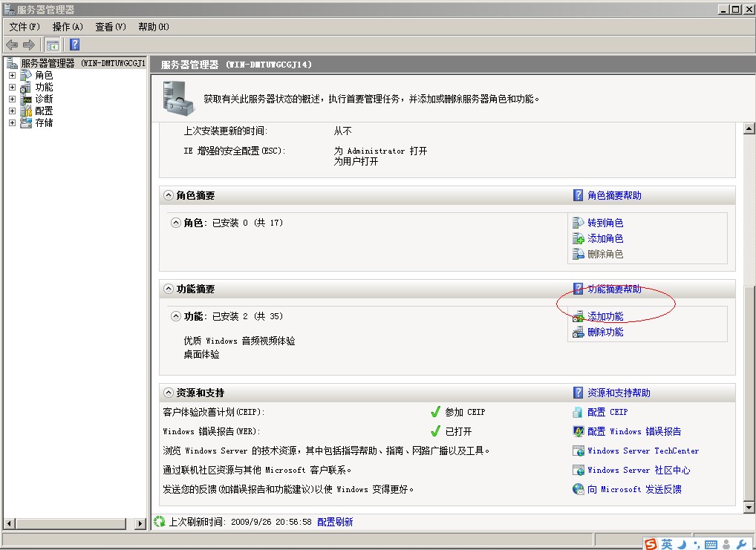Screen dimensions: 756x550
Task: Click the 删除功能 icon
Action: click(x=578, y=332)
